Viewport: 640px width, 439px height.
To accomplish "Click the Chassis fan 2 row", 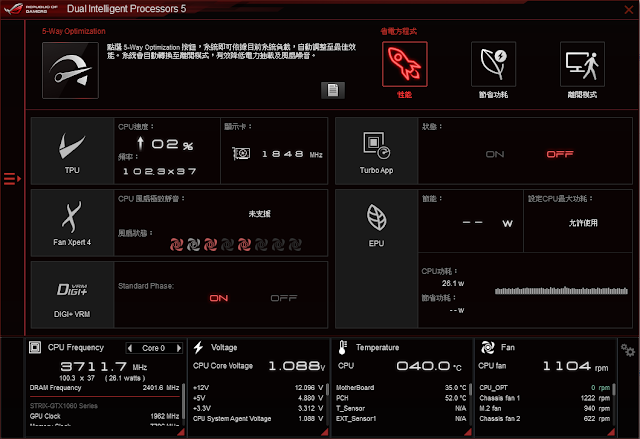I will [x=544, y=419].
